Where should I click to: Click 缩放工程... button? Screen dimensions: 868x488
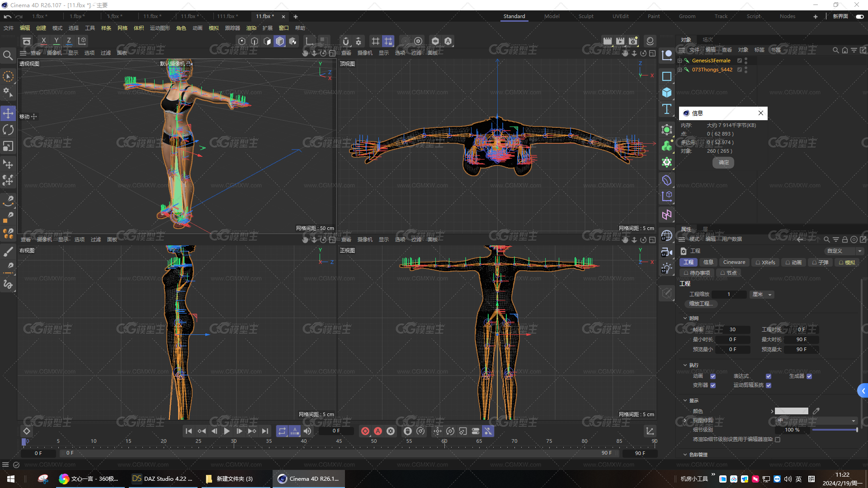tap(701, 304)
